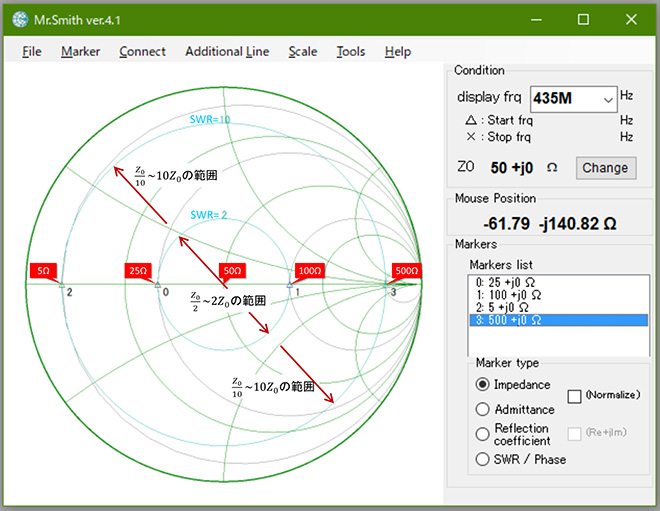Toggle the Re+jIm checkbox

pos(575,434)
